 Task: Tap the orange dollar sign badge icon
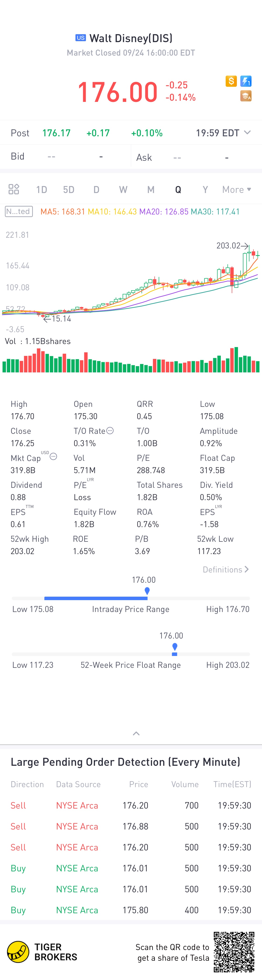point(231,81)
